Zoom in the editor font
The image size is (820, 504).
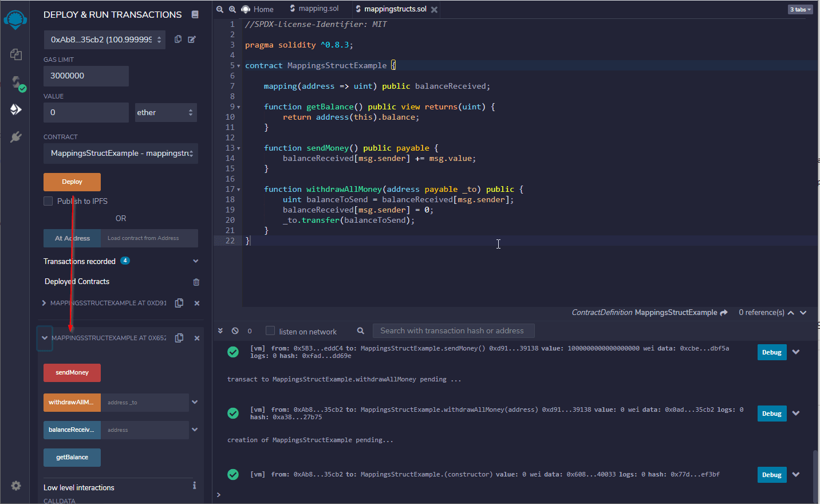232,9
